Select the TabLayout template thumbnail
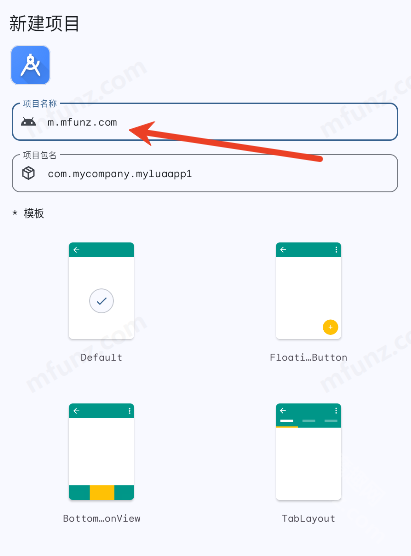The height and width of the screenshot is (556, 411). point(309,451)
